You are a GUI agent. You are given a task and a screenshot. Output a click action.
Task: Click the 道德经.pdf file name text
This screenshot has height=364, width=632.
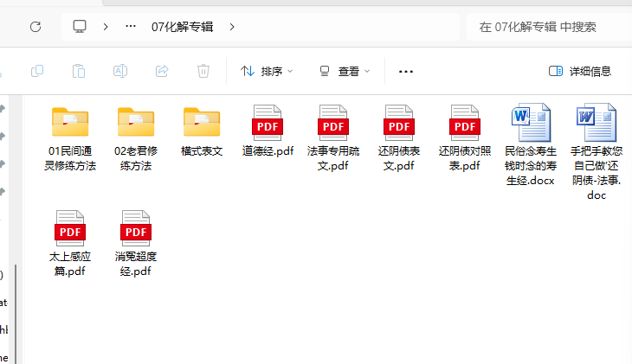pos(268,151)
